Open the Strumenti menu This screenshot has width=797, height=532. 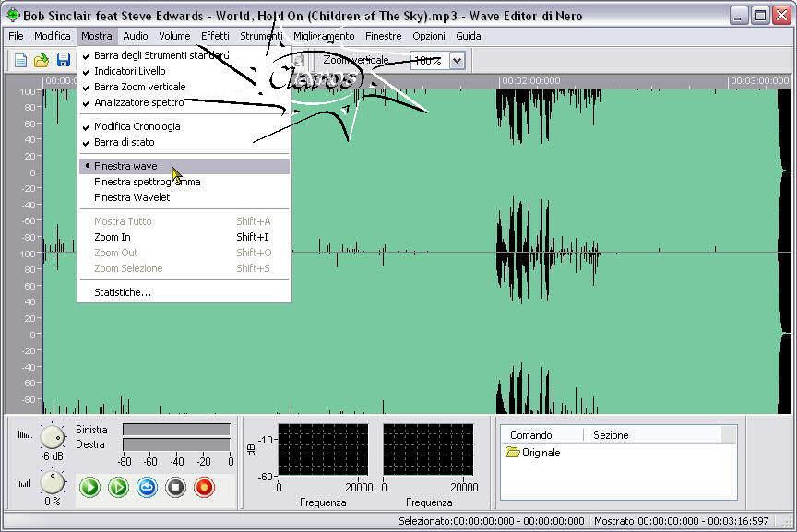click(261, 36)
